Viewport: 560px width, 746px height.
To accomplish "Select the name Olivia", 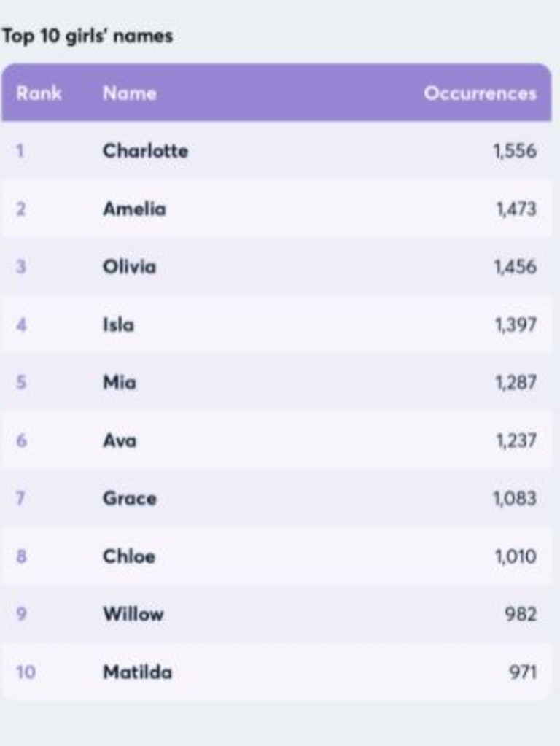I will 129,266.
